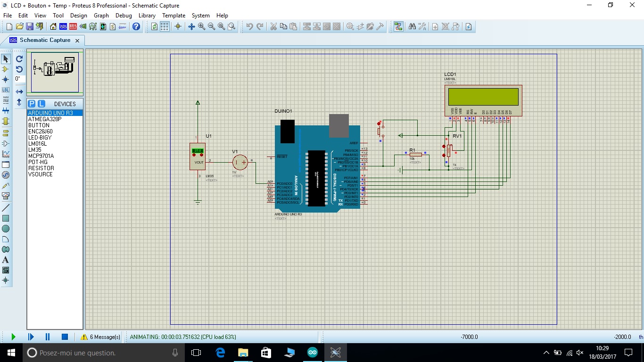Open the Terminals mode tool
This screenshot has height=362, width=644.
click(6, 133)
